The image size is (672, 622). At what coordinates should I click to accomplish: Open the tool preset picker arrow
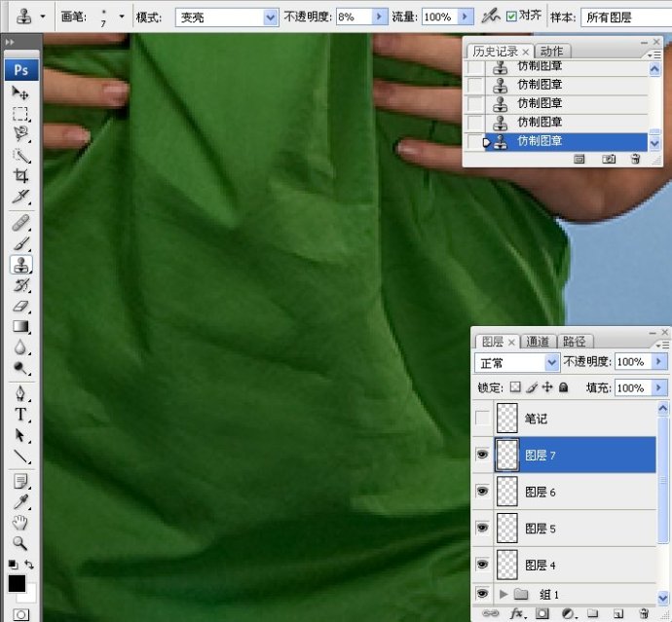(43, 17)
